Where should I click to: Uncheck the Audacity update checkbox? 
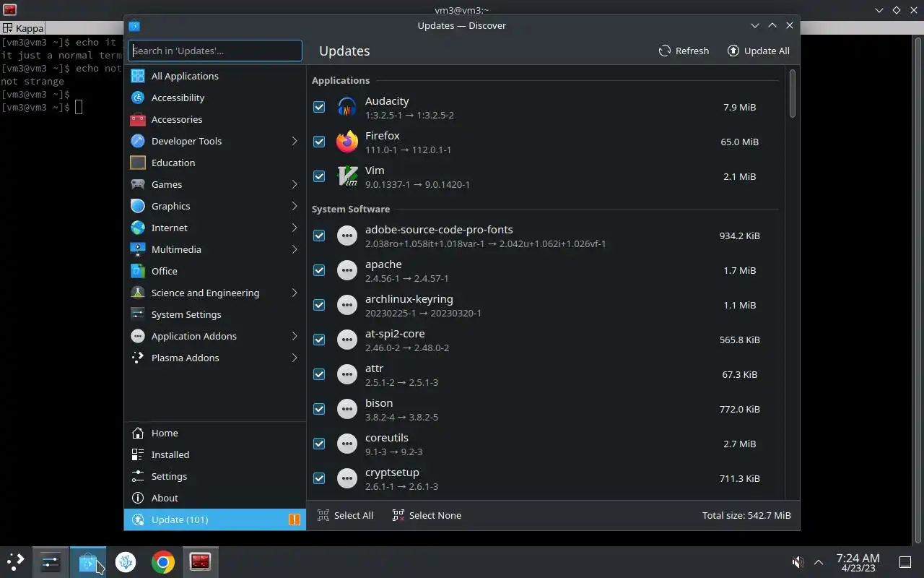pos(319,107)
